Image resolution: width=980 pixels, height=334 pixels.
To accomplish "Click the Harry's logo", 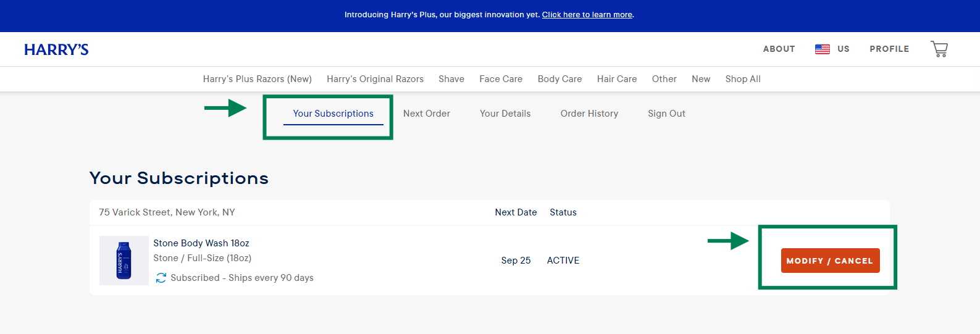I will click(x=56, y=49).
